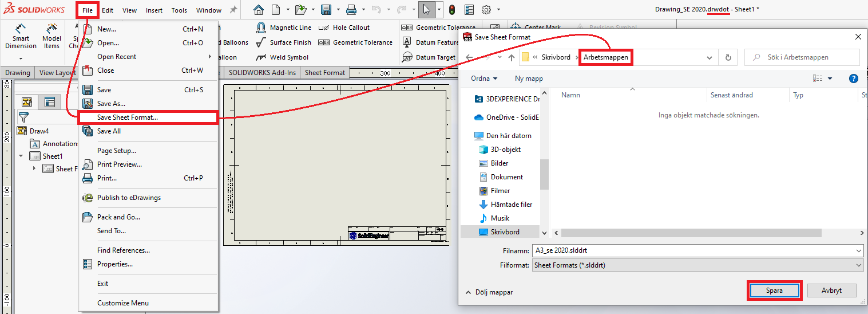The width and height of the screenshot is (868, 314).
Task: Pin the menu bar with pushpin
Action: click(x=233, y=10)
